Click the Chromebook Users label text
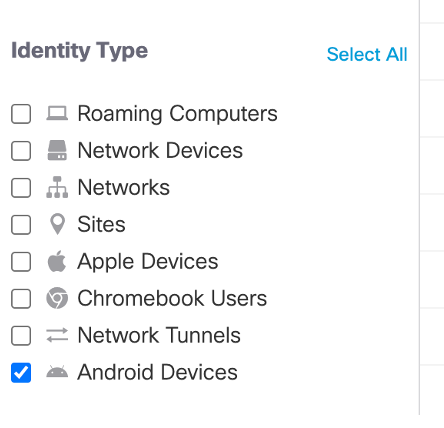This screenshot has width=444, height=428. point(172,298)
